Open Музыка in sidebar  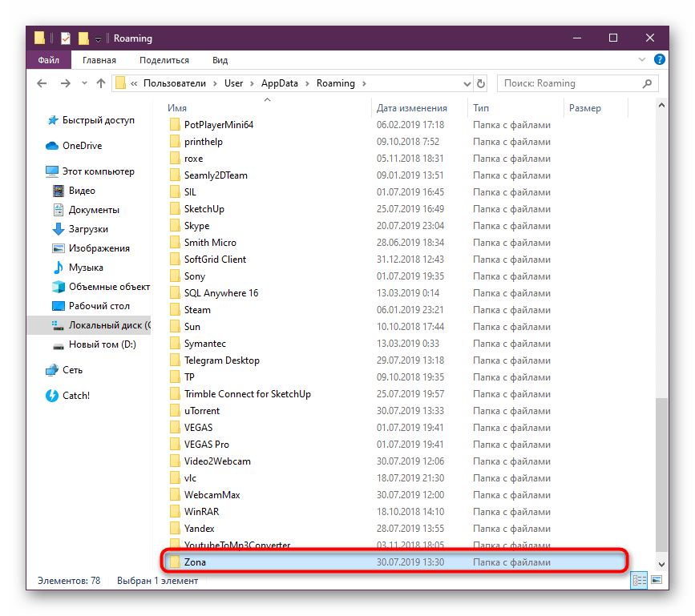(x=78, y=268)
